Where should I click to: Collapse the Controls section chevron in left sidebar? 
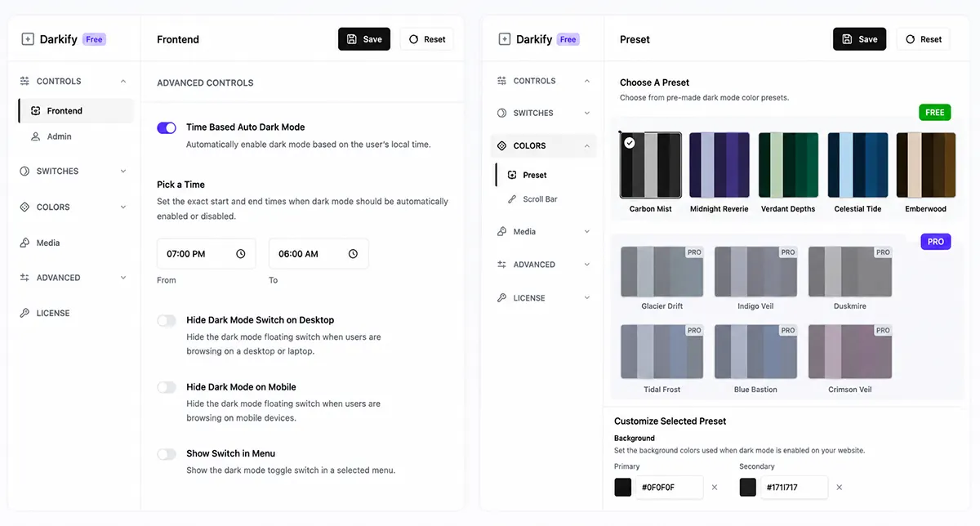[x=123, y=81]
